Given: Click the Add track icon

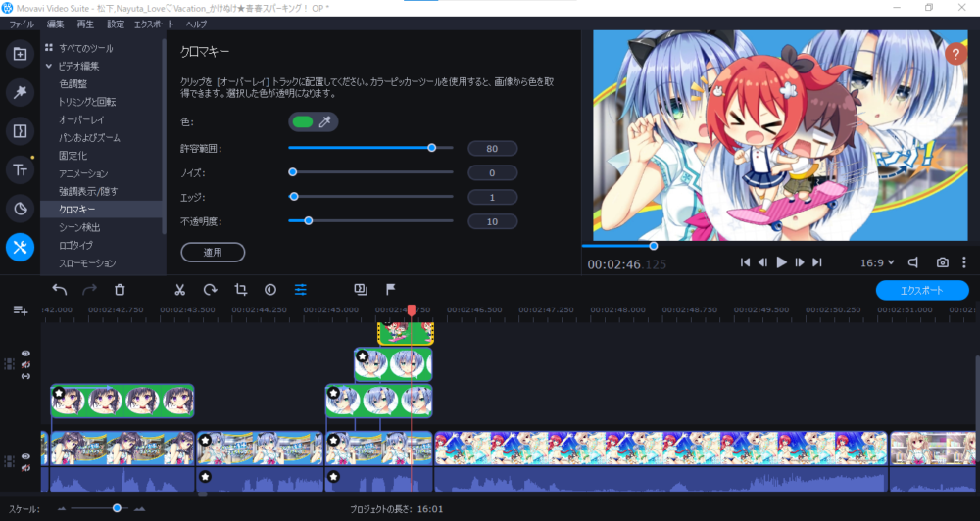Looking at the screenshot, I should coord(21,310).
